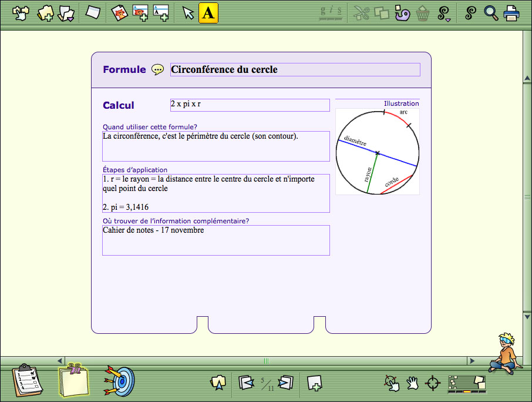Go to the previous card
This screenshot has height=402, width=532.
click(246, 383)
